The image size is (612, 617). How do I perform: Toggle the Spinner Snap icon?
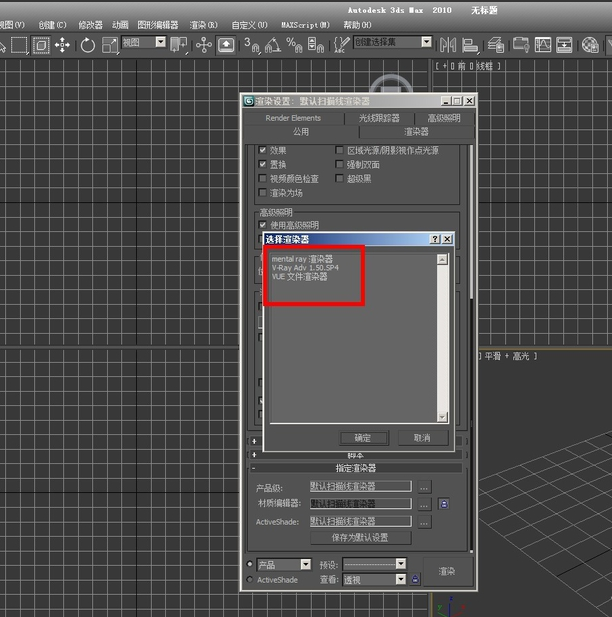(x=315, y=45)
